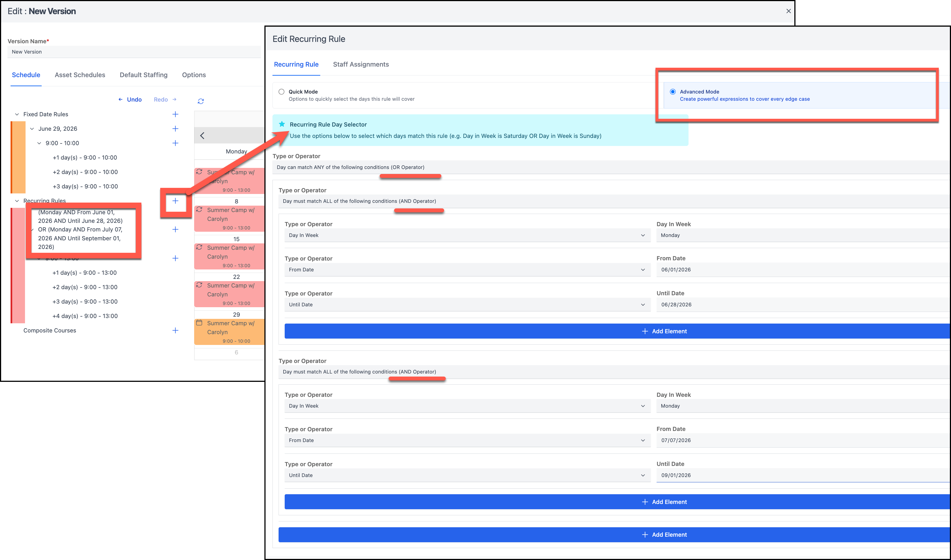Click the Undo link
Image resolution: width=951 pixels, height=560 pixels.
point(134,100)
